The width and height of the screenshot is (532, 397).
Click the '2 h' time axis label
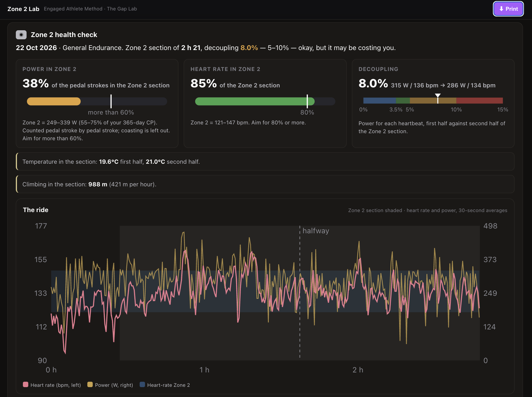click(x=358, y=370)
